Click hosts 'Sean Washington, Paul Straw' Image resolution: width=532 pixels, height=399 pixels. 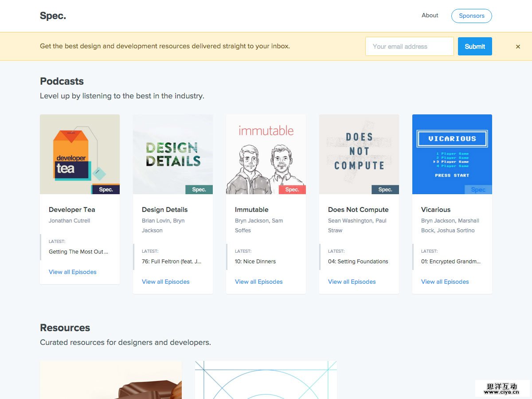[x=357, y=226]
